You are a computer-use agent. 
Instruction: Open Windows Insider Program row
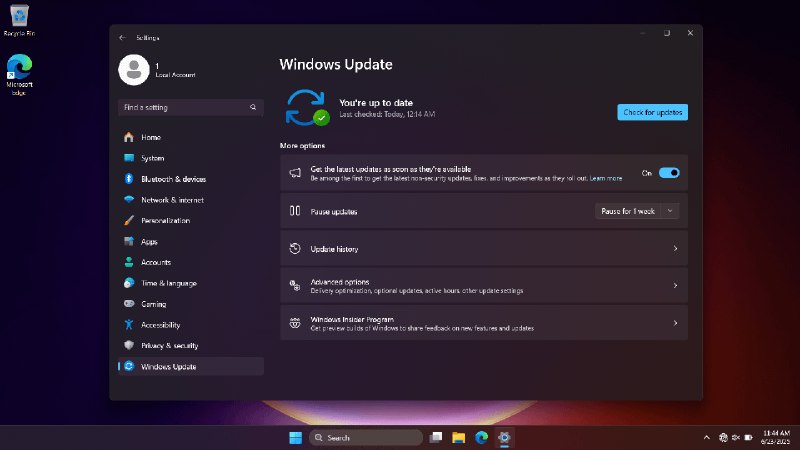coord(484,323)
